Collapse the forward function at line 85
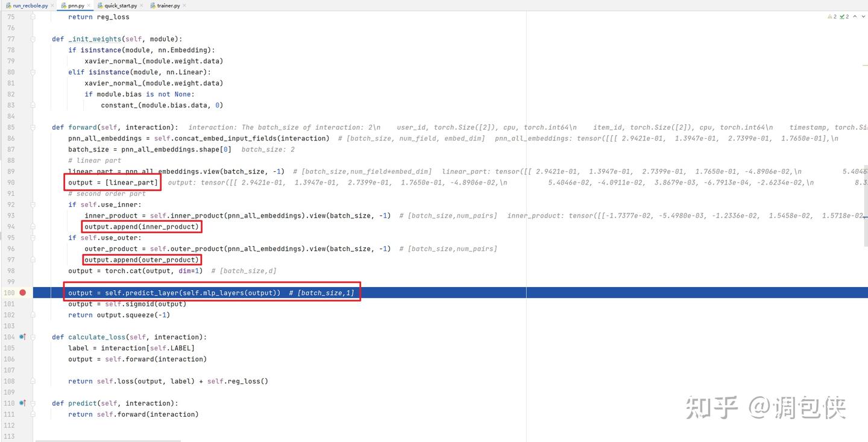Screen dimensions: 868x442 tap(33, 127)
